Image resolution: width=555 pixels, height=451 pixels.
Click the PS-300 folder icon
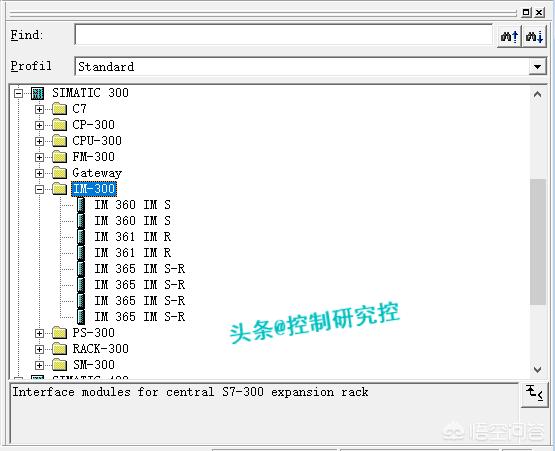[59, 333]
